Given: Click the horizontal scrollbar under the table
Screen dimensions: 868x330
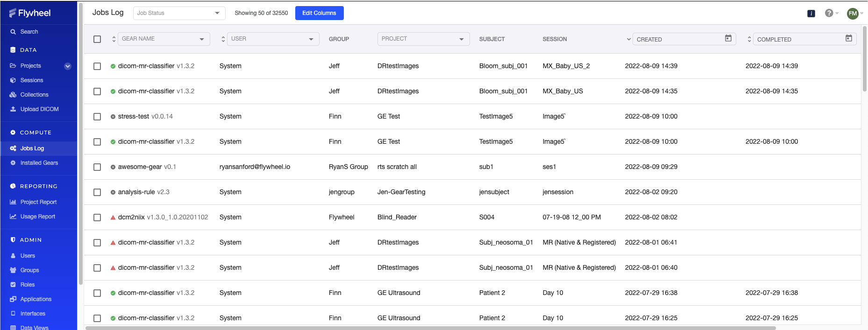Looking at the screenshot, I should (x=430, y=328).
